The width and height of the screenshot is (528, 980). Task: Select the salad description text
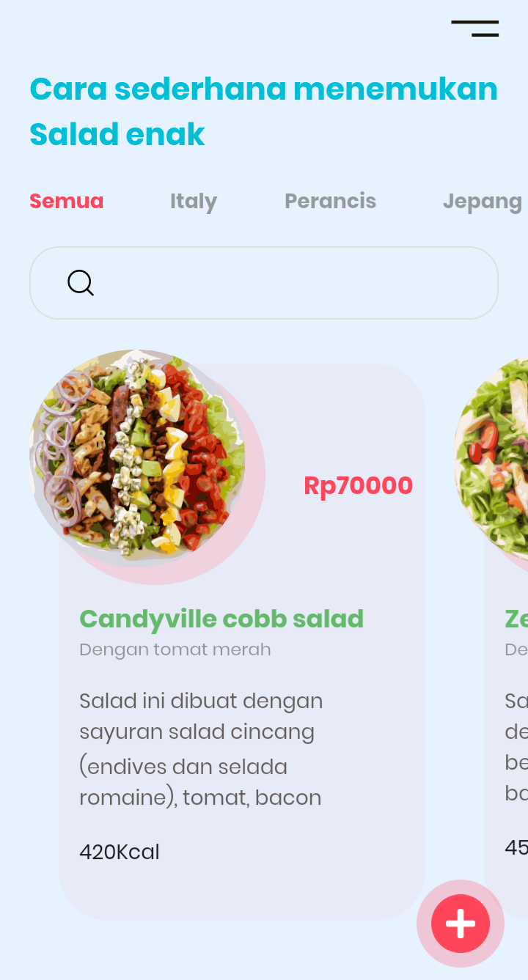click(200, 748)
